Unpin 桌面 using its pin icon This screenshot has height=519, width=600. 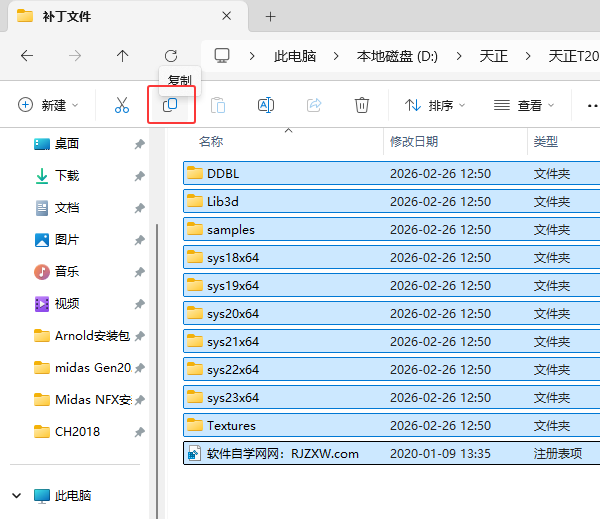(x=139, y=144)
